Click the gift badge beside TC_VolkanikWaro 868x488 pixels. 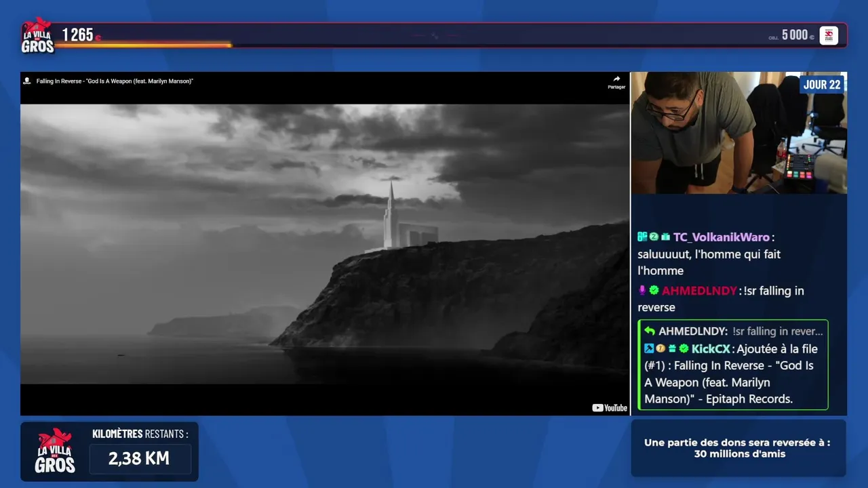665,237
